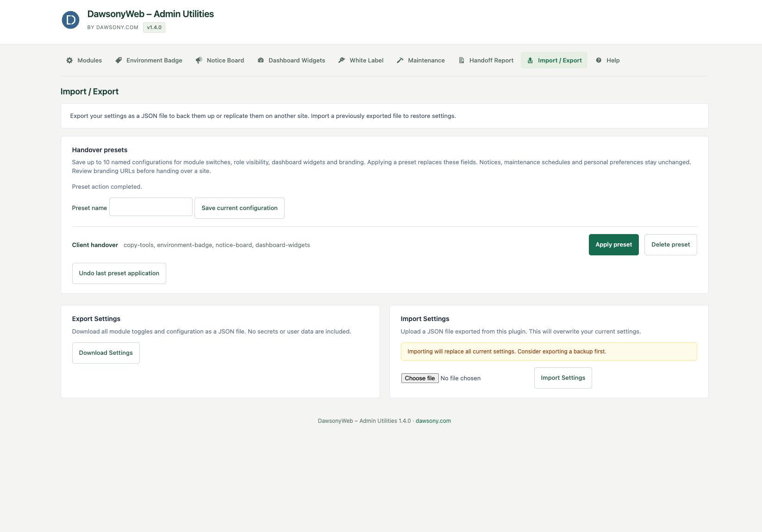762x532 pixels.
Task: Click the Help question mark icon
Action: (x=599, y=60)
